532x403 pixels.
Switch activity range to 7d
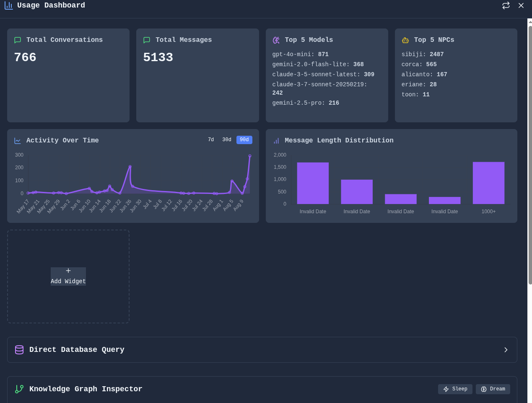pos(211,139)
